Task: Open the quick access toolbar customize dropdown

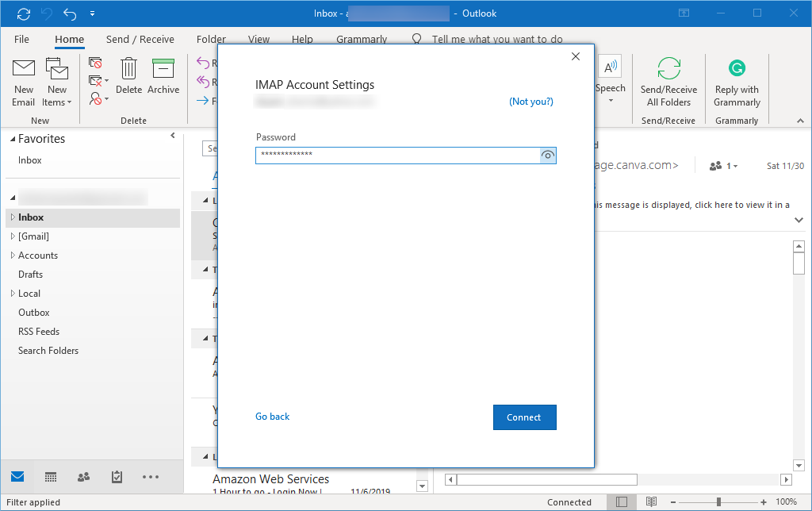Action: tap(92, 14)
